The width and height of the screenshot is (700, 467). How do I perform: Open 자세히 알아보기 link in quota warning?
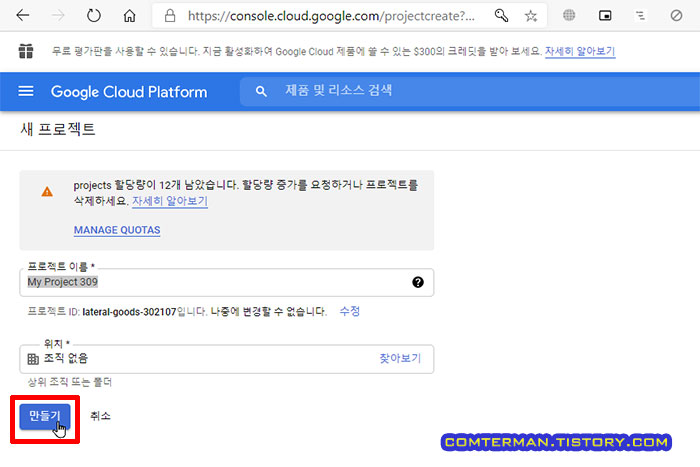point(170,201)
